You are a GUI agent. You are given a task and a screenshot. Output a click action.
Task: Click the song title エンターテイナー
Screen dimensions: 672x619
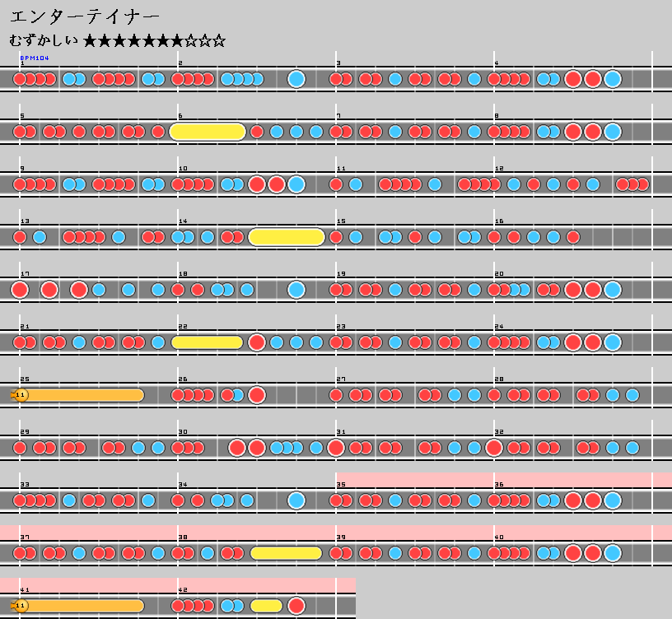(x=84, y=16)
